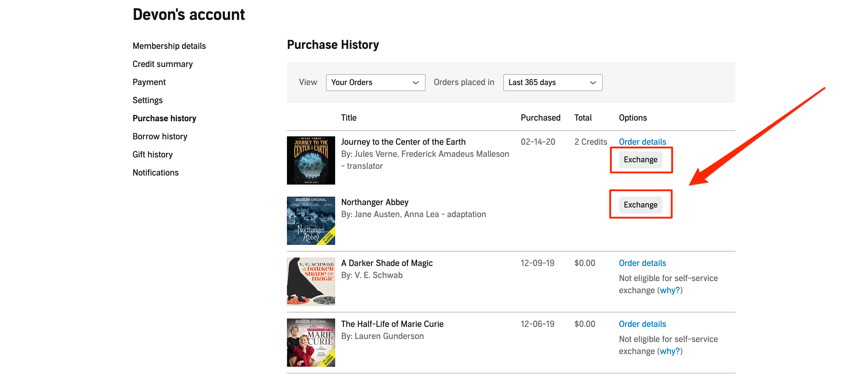Open Order details for Half-Life of Marie Curie
The height and width of the screenshot is (377, 868).
click(x=642, y=324)
